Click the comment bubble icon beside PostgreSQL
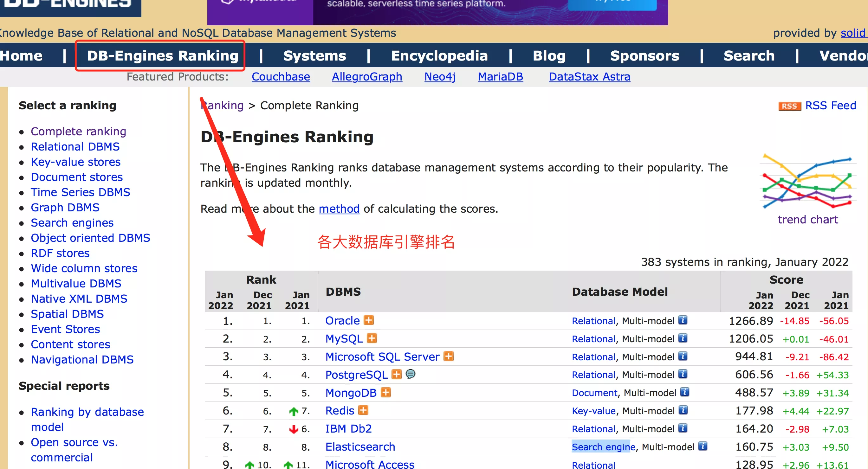The image size is (868, 469). [x=411, y=374]
